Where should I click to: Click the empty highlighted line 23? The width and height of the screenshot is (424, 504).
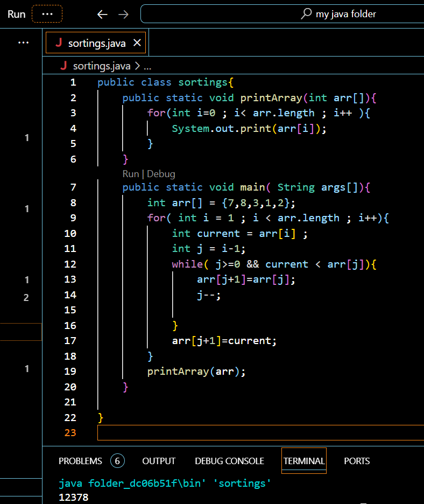(x=260, y=432)
